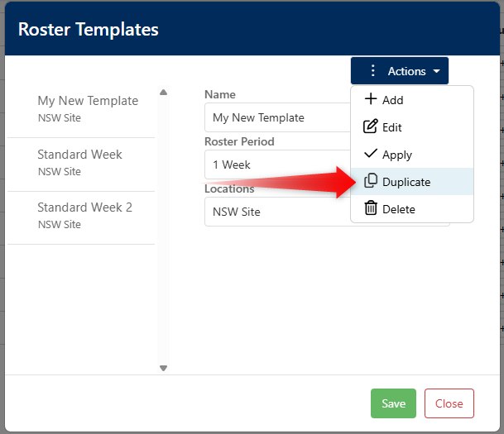The width and height of the screenshot is (504, 434).
Task: Click the copy icon beside Duplicate
Action: 371,182
